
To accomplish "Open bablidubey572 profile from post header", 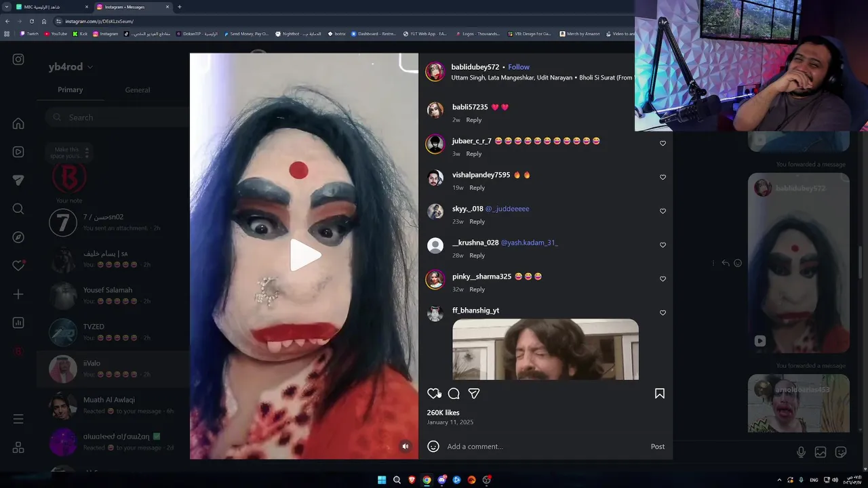I will pos(475,67).
